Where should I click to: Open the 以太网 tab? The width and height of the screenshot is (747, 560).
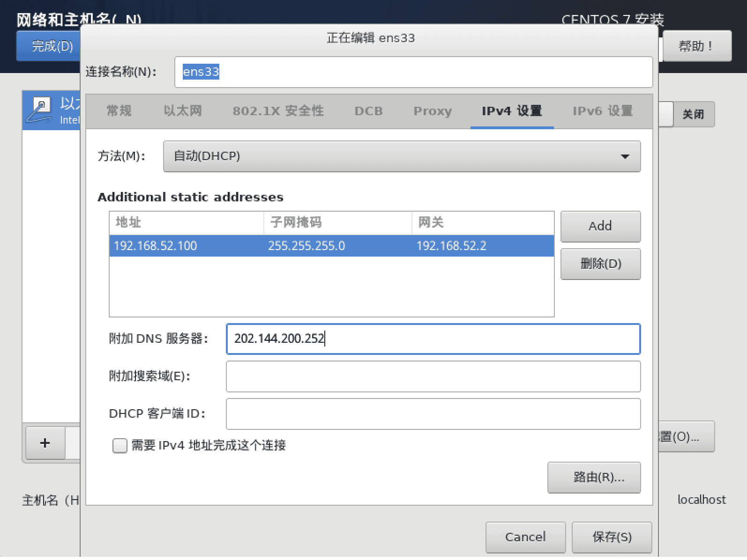coord(183,111)
